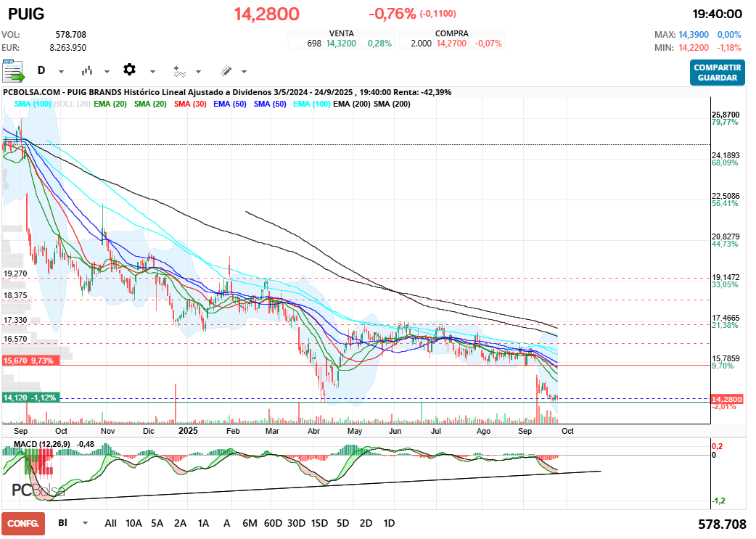756x539 pixels.
Task: Click the MACD (12,26,9) indicator label
Action: tap(41, 444)
